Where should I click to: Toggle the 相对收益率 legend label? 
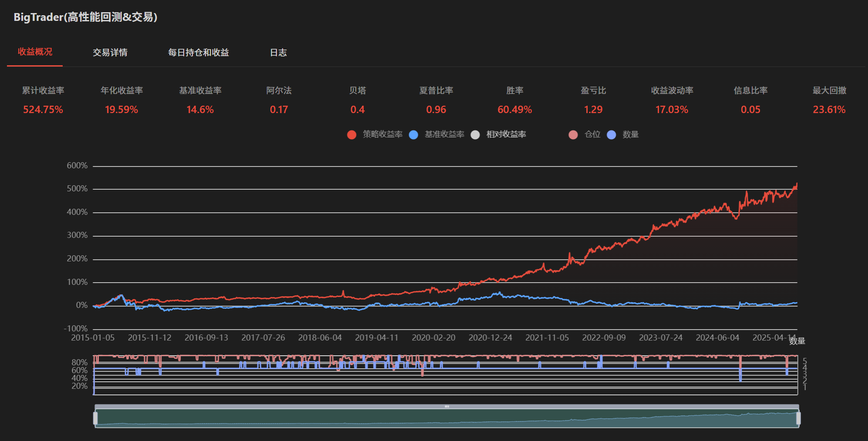tap(506, 135)
